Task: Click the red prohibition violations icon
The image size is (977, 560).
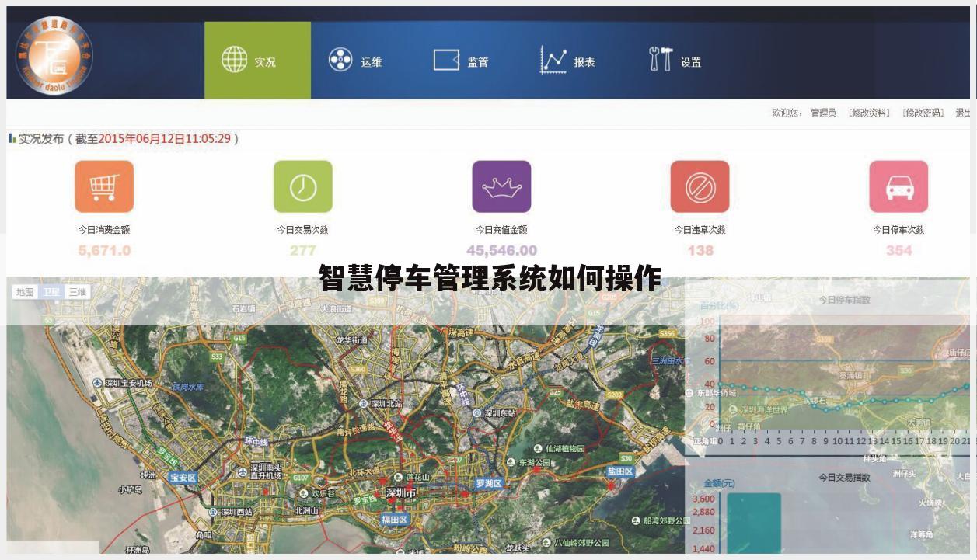Action: (700, 186)
